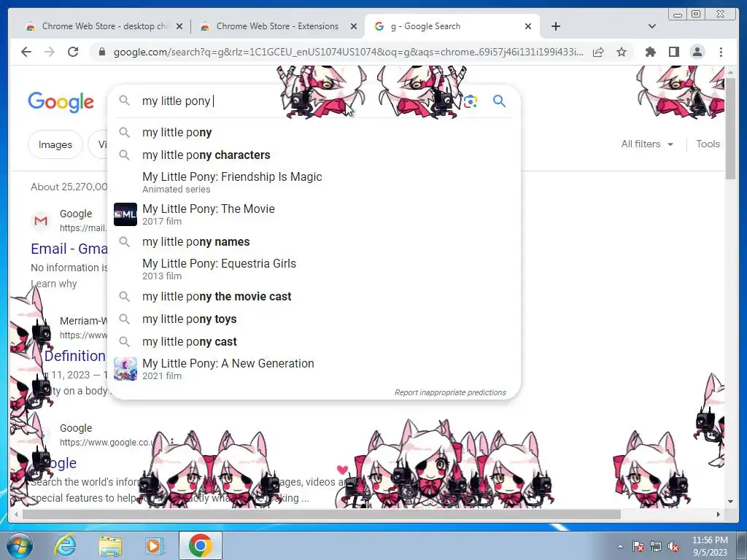Select 'My Little Pony: Friendship Is Magic' suggestion

[314, 182]
